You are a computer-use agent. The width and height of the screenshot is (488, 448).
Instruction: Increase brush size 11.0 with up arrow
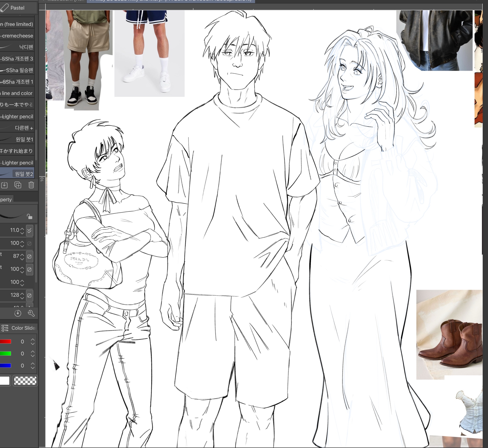(22, 229)
